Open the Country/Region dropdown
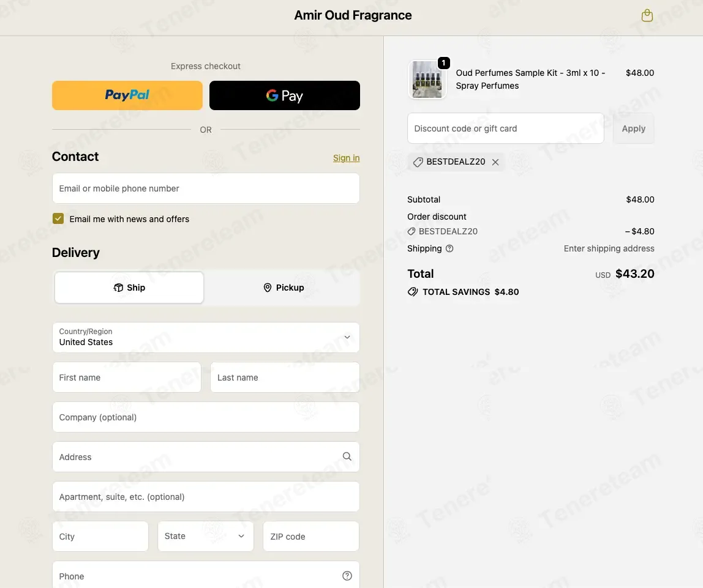Image resolution: width=703 pixels, height=588 pixels. point(206,337)
